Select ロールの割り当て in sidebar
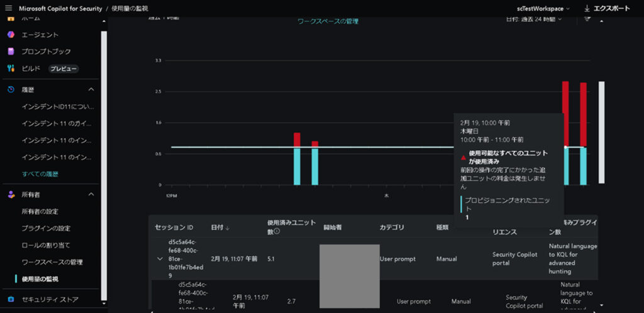Viewport: 644px width, 313px height. [46, 245]
